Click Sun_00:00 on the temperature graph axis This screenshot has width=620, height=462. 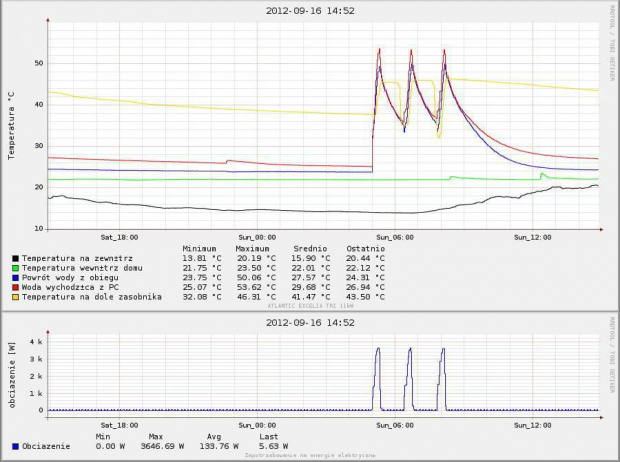click(258, 238)
